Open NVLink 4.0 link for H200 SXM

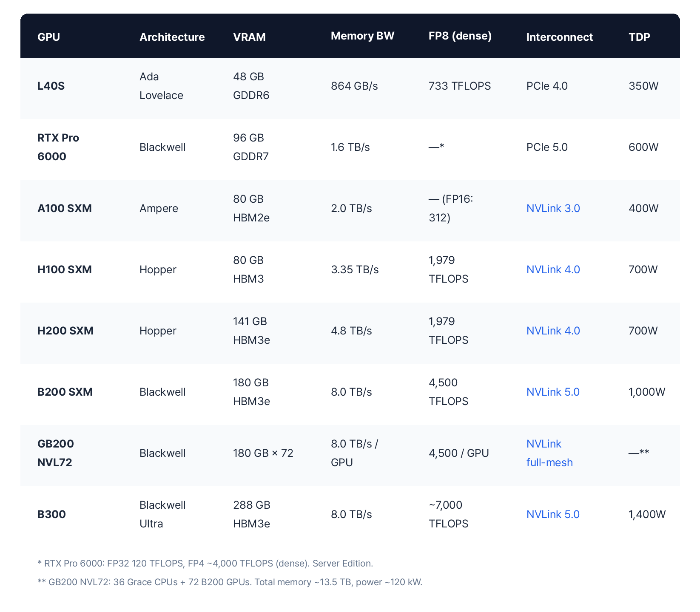[553, 331]
